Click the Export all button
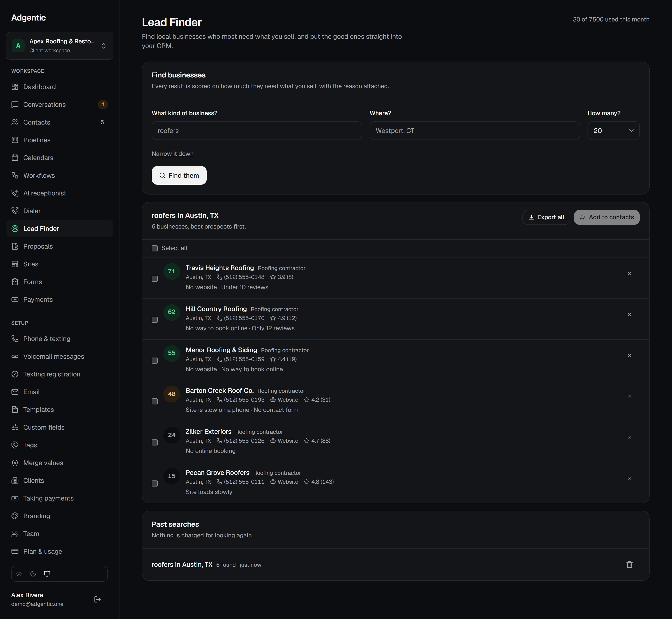 click(546, 217)
